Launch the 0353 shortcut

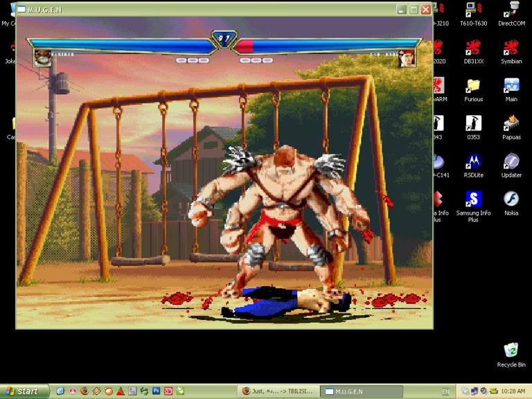pos(473,124)
